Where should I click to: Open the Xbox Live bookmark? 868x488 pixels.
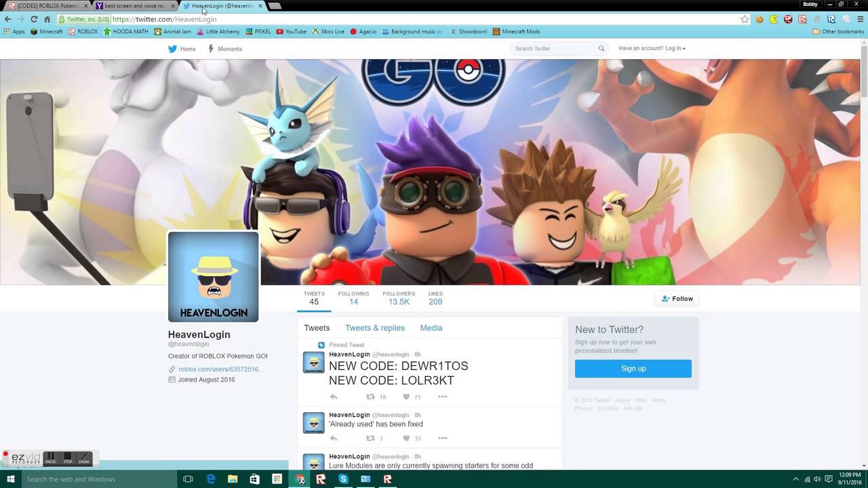(328, 32)
